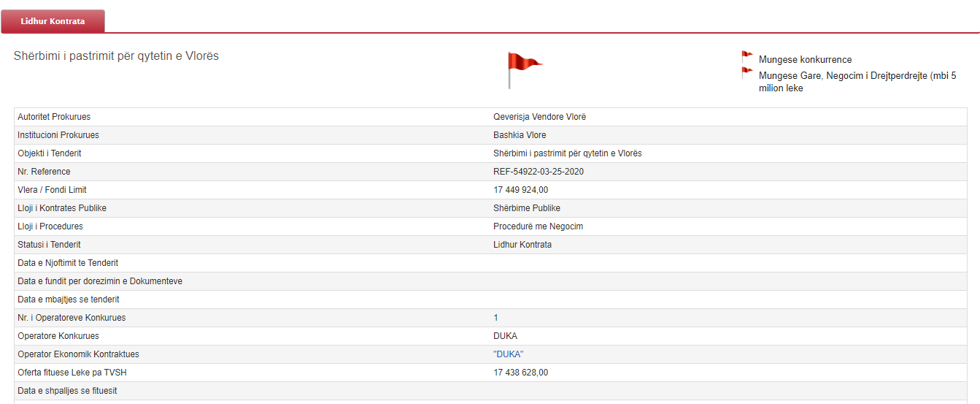Select the status value Lidhur Kontrata in table
The width and height of the screenshot is (980, 404).
point(522,245)
